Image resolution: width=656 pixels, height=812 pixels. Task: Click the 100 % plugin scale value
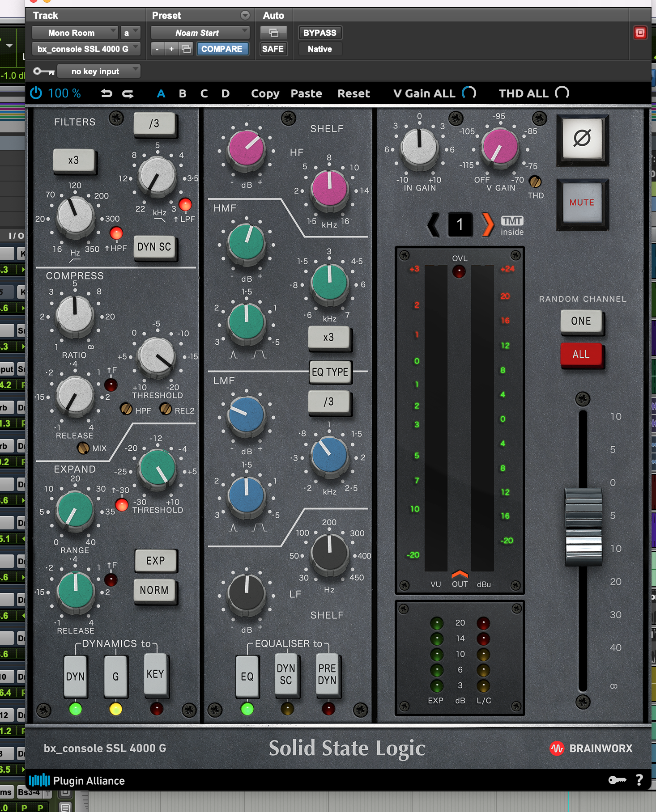(x=64, y=93)
